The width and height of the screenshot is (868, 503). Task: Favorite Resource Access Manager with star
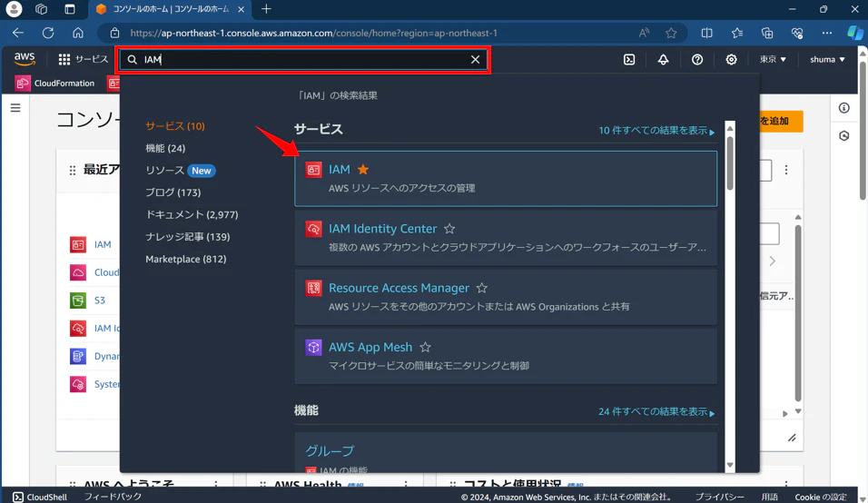click(481, 288)
